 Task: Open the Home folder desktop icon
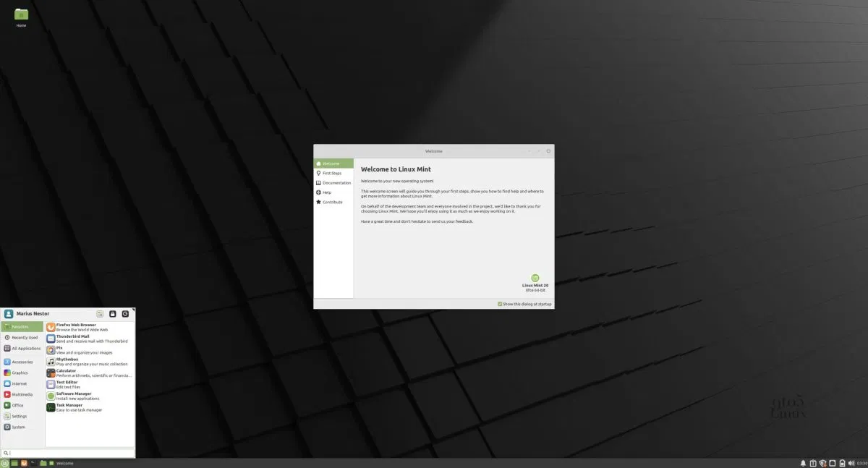click(x=21, y=17)
